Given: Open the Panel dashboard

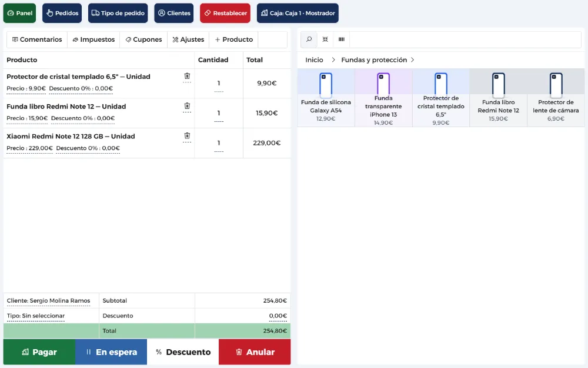Looking at the screenshot, I should [19, 13].
